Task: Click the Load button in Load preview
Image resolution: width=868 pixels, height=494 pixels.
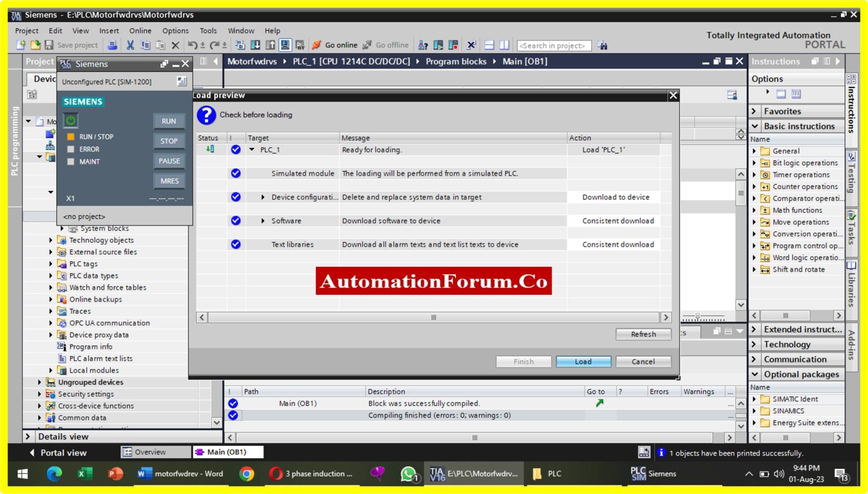Action: (583, 361)
